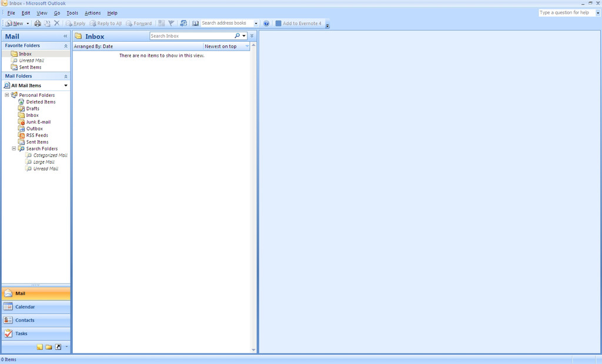Viewport: 602px width, 364px height.
Task: Switch to the Mail navigation button
Action: (x=36, y=294)
